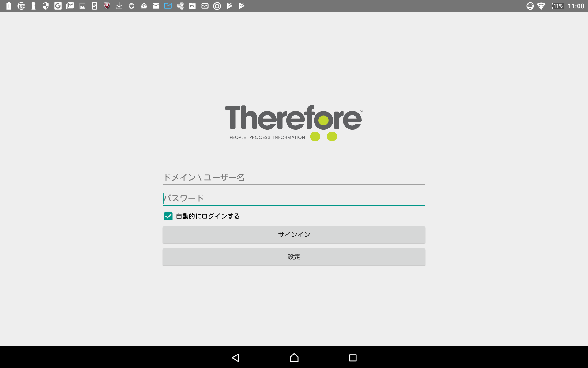Tap the Therefore logo image
The height and width of the screenshot is (368, 588).
pyautogui.click(x=294, y=123)
